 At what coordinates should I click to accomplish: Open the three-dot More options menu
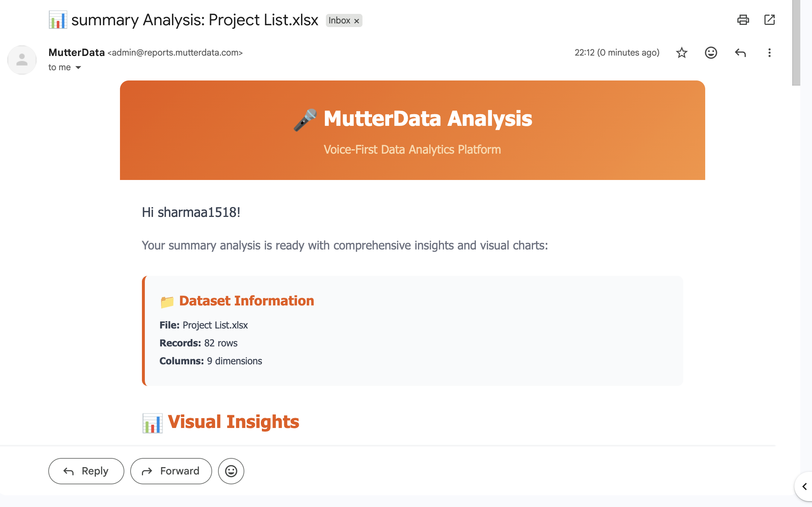click(x=769, y=53)
